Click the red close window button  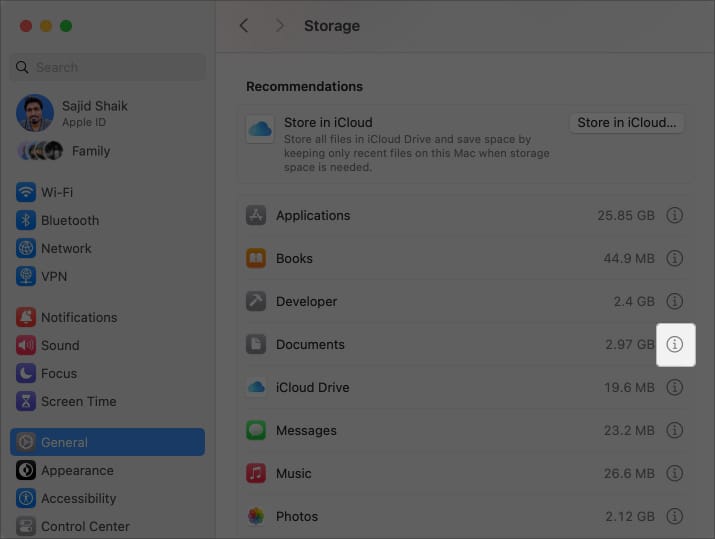point(26,26)
